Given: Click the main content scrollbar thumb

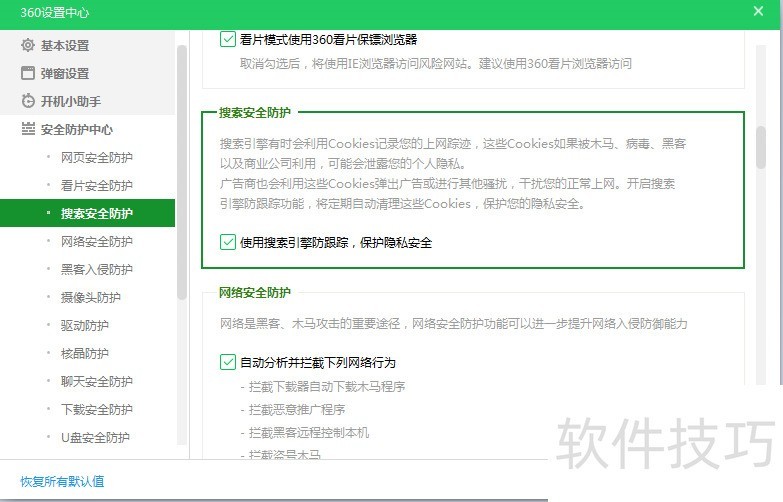Looking at the screenshot, I should coord(761,147).
